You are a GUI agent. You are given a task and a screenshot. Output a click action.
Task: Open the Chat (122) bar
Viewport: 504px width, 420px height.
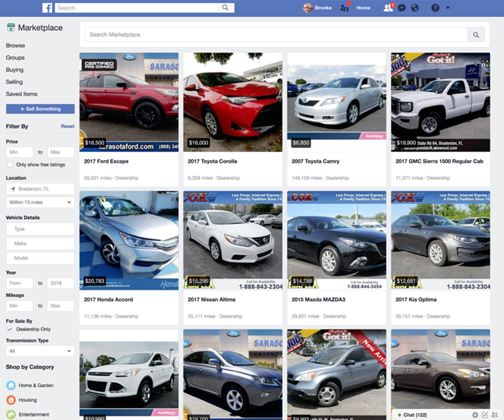415,415
